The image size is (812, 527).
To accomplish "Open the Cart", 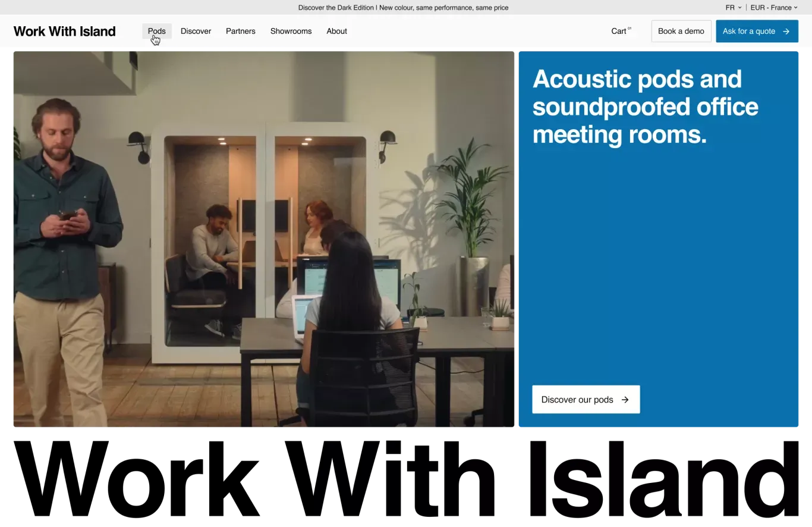I will click(621, 31).
